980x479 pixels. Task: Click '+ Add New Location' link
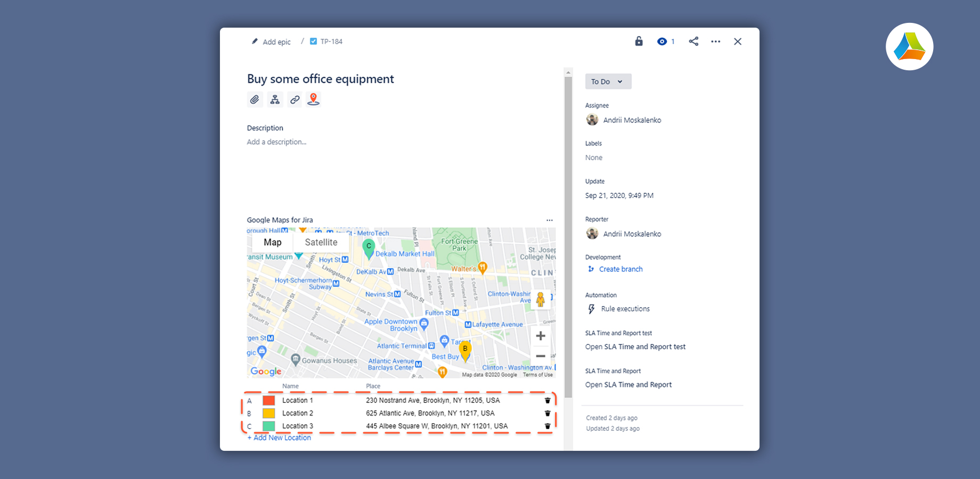point(279,437)
